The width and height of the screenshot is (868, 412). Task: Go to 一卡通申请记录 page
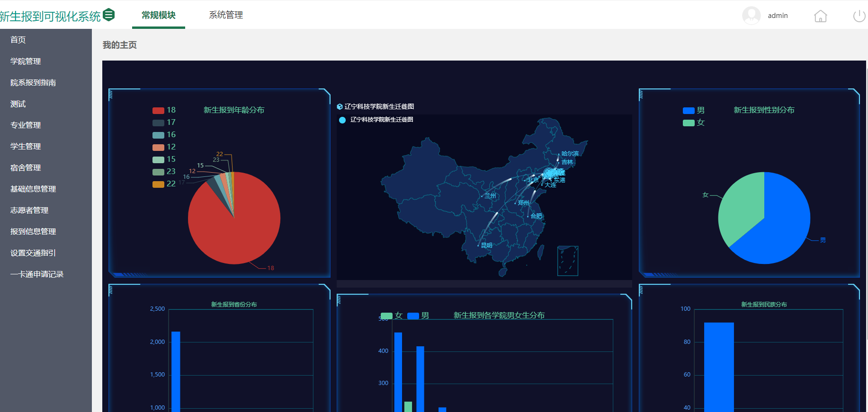pyautogui.click(x=37, y=274)
